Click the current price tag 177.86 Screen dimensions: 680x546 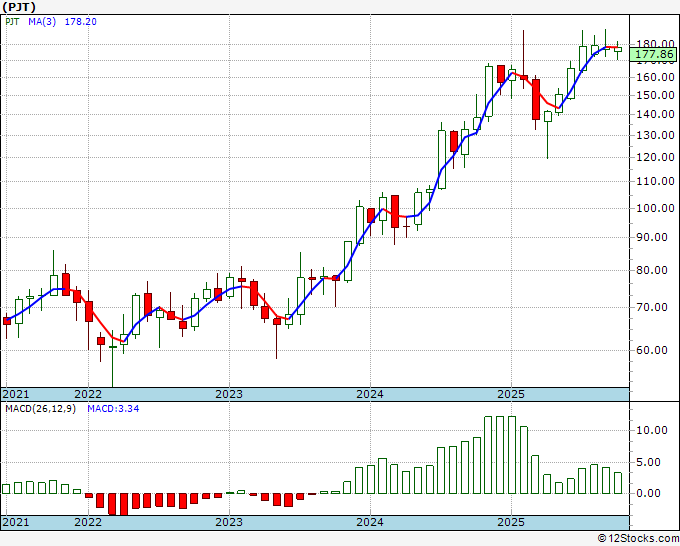tap(654, 54)
